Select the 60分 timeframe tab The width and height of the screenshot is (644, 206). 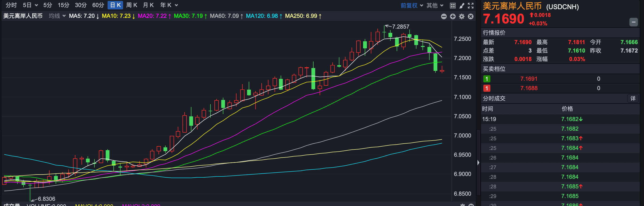(x=98, y=5)
